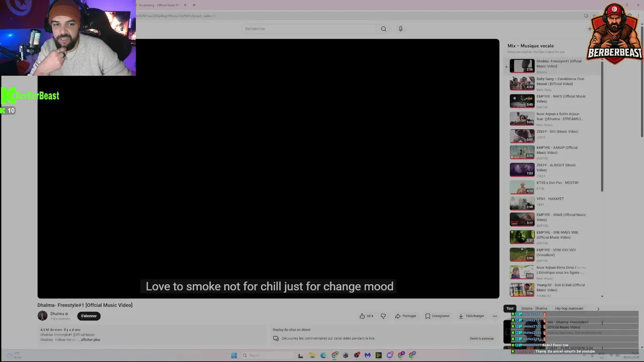Click Mix - Musique vocale title
Screen dimensions: 644x362
pos(530,46)
